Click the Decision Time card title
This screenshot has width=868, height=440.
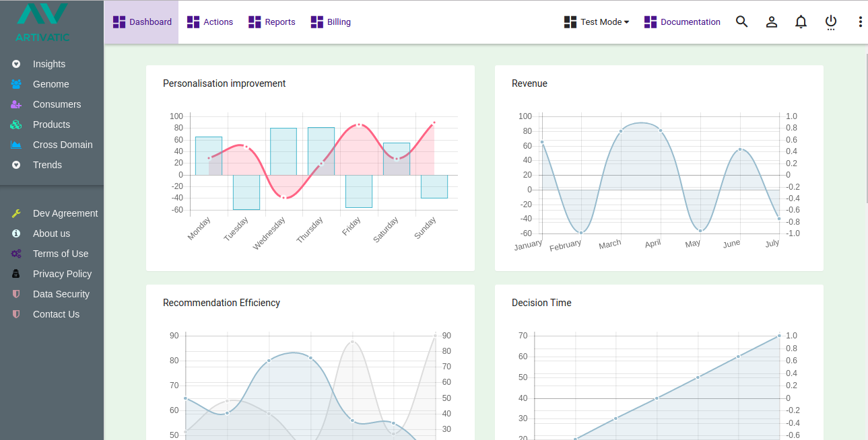pos(541,303)
